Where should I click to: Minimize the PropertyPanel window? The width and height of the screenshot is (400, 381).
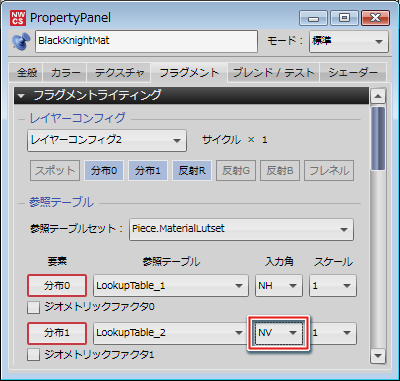(x=313, y=18)
